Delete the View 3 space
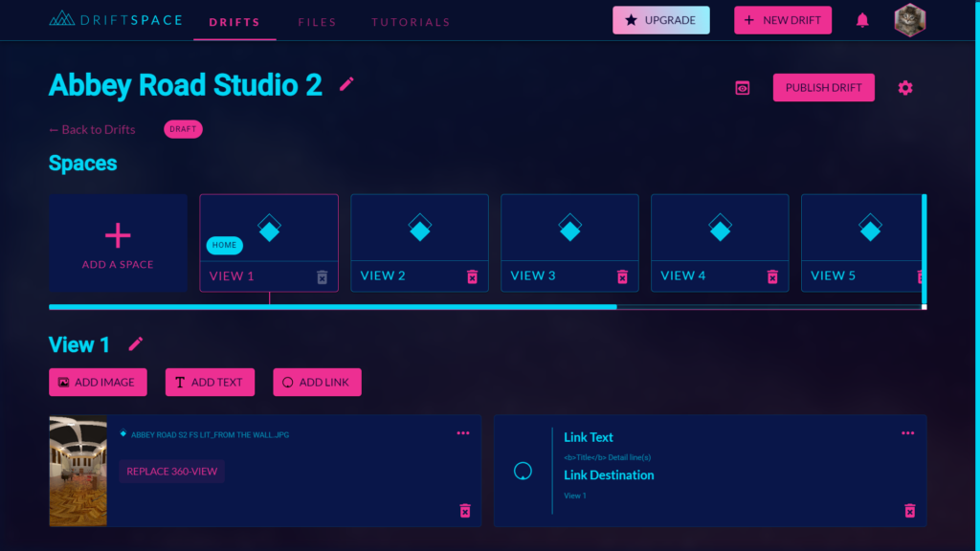The height and width of the screenshot is (551, 980). 622,276
